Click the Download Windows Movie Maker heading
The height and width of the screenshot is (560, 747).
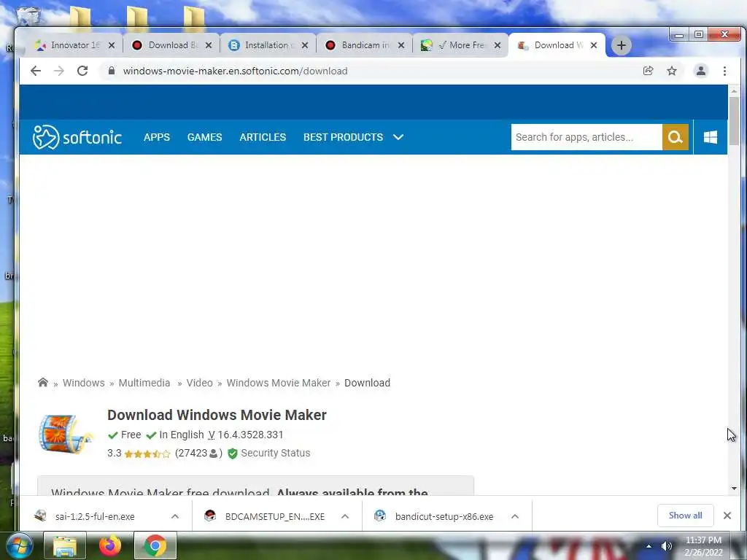(x=217, y=415)
